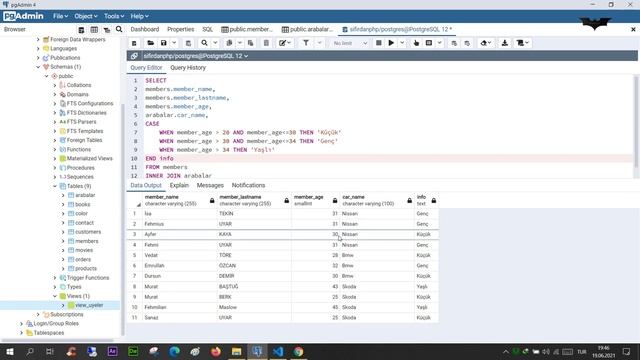Click the Filter funnel icon
The image size is (640, 360).
tap(306, 43)
